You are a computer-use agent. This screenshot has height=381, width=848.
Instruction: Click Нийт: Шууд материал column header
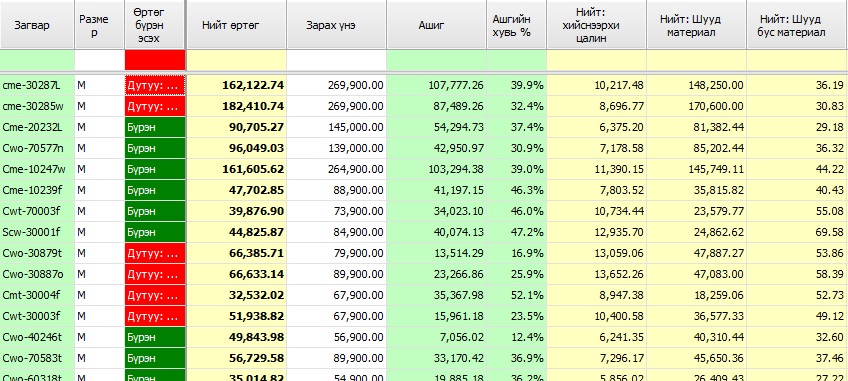click(697, 25)
